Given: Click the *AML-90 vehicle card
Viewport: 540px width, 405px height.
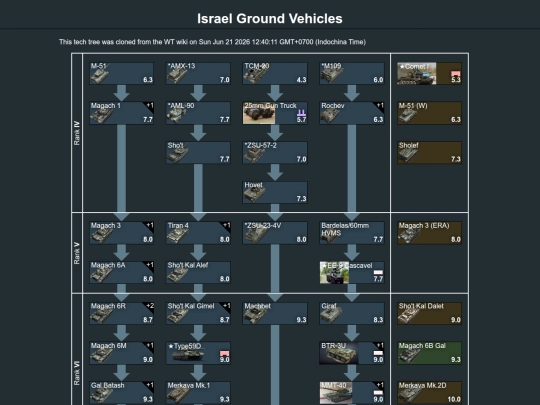Looking at the screenshot, I should [x=198, y=113].
